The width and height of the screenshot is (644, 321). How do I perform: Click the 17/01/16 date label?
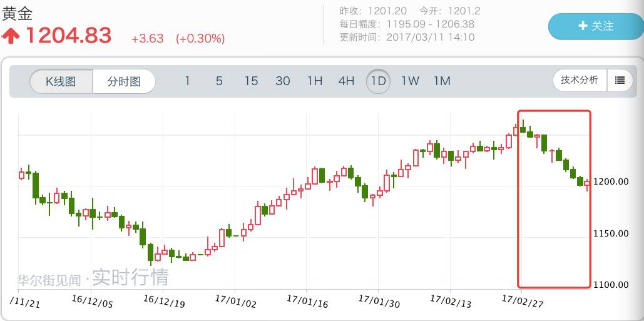point(307,302)
